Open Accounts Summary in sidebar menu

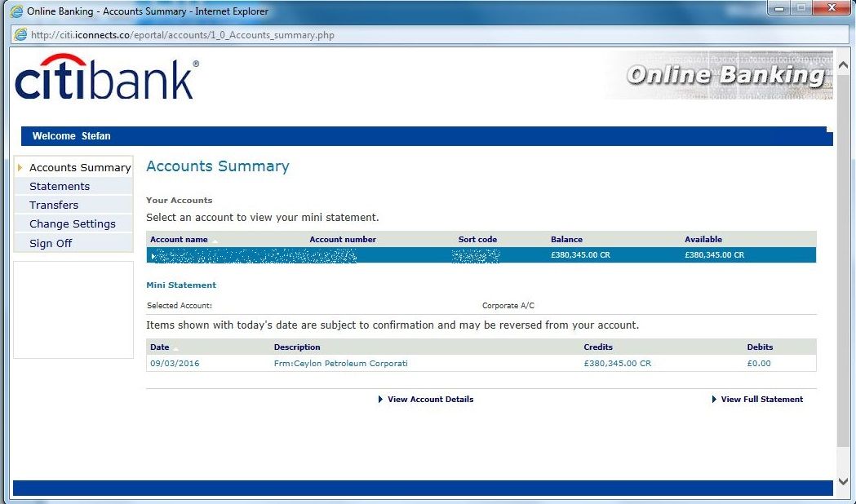pos(80,167)
